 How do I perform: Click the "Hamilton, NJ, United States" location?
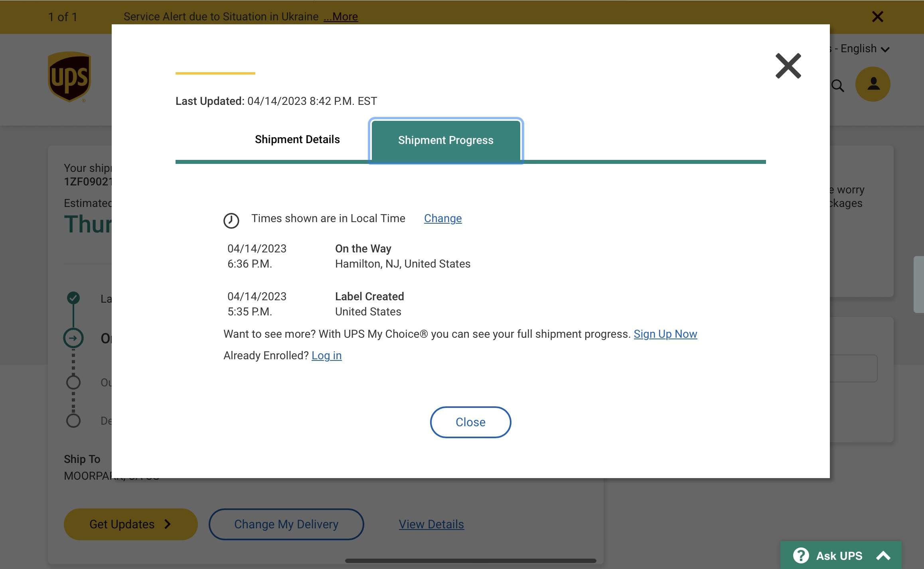[x=403, y=264]
